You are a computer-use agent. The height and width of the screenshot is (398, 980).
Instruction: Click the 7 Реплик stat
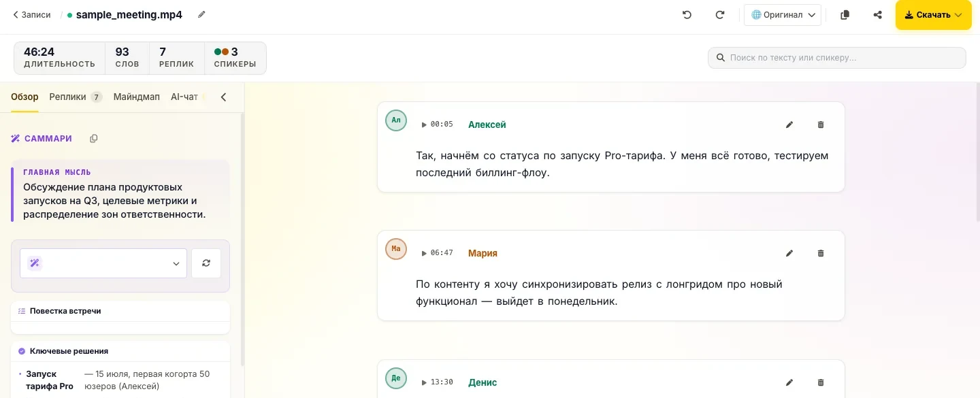click(x=176, y=58)
